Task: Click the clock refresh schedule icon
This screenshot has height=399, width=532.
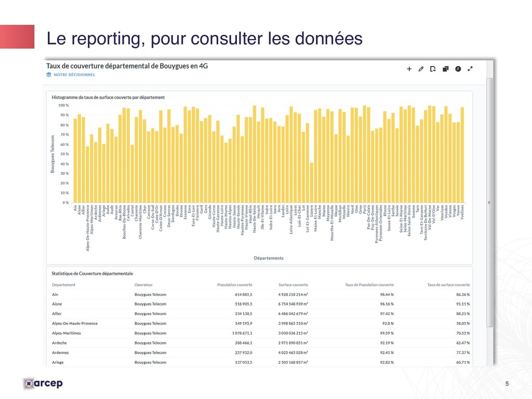Action: coord(458,69)
